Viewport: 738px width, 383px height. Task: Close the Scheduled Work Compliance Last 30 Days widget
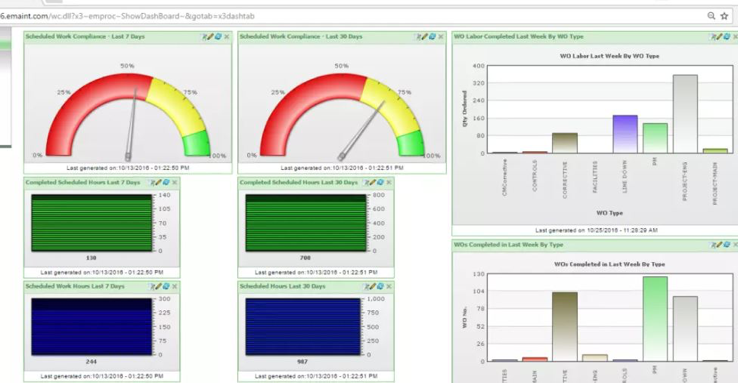coord(441,37)
